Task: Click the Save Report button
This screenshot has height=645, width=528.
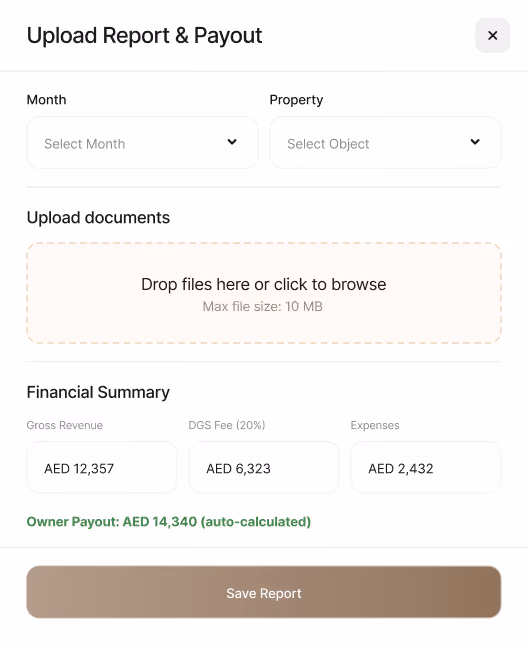Action: click(x=264, y=592)
